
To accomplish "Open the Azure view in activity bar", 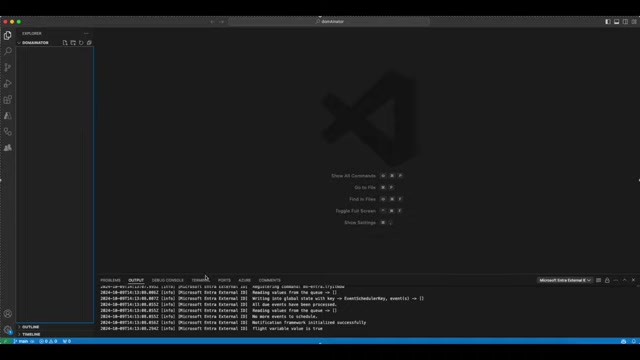I will coord(8,116).
